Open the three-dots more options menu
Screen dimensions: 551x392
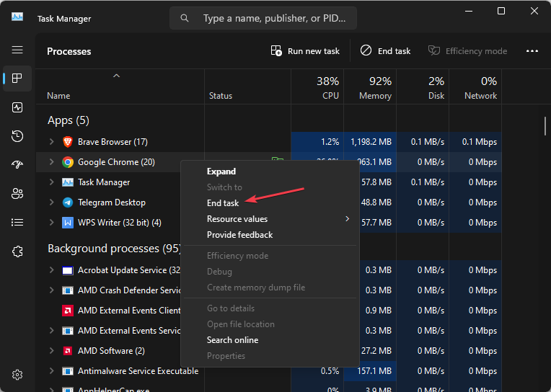pos(532,51)
